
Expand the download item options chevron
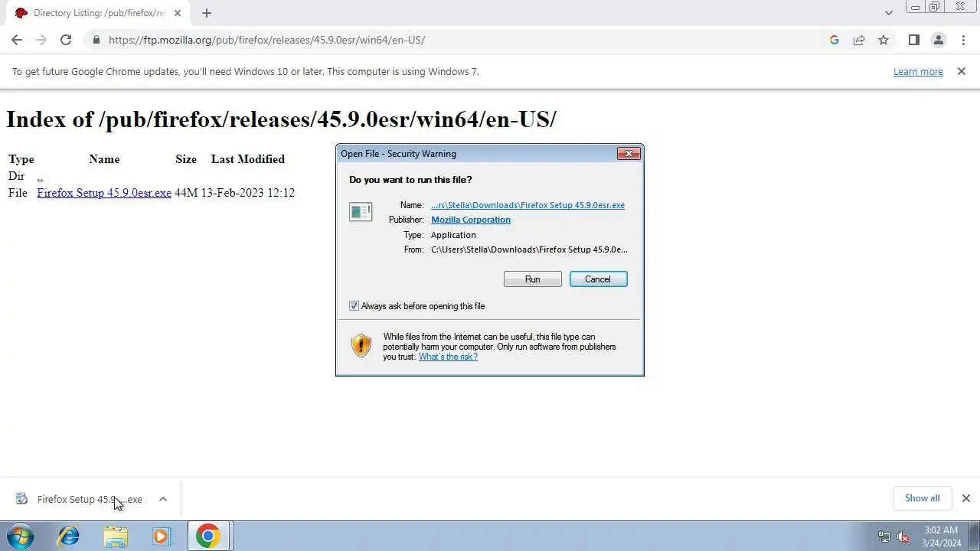pyautogui.click(x=162, y=499)
